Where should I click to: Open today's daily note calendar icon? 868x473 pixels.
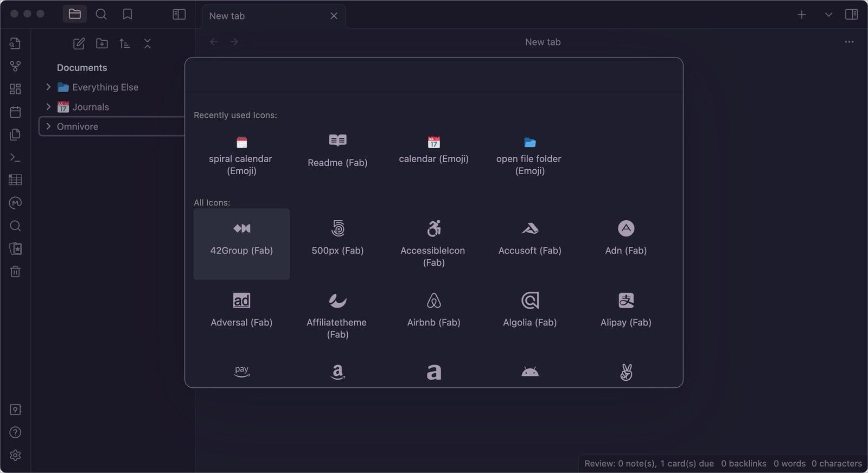15,112
